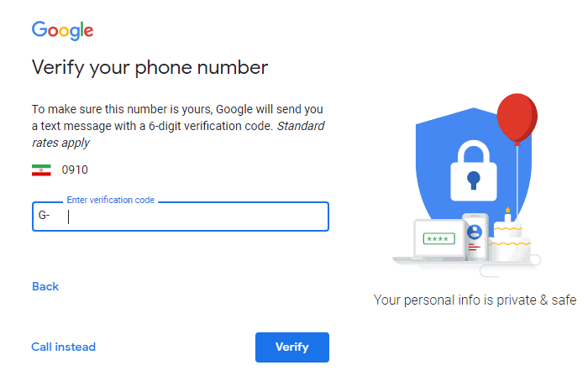Click the candle on the cake
The width and height of the screenshot is (588, 381).
507,213
